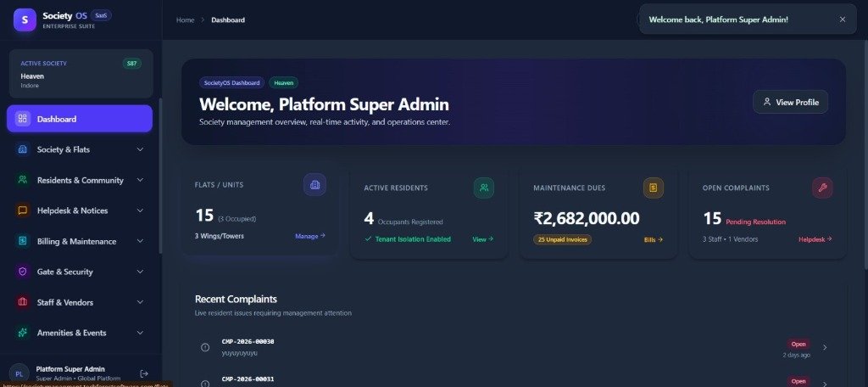Click the Open status badge for CMP-2026-00030
The width and height of the screenshot is (868, 387).
click(x=798, y=345)
